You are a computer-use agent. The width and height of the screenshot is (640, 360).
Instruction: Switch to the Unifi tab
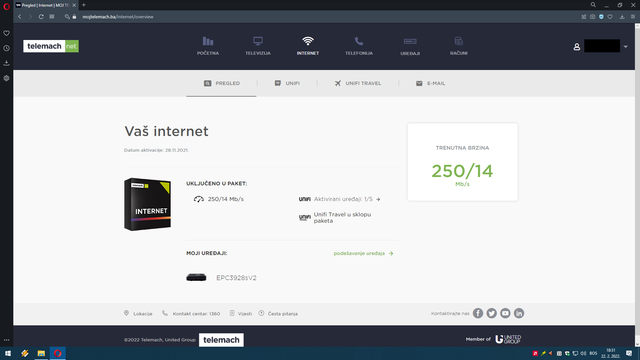pos(287,83)
